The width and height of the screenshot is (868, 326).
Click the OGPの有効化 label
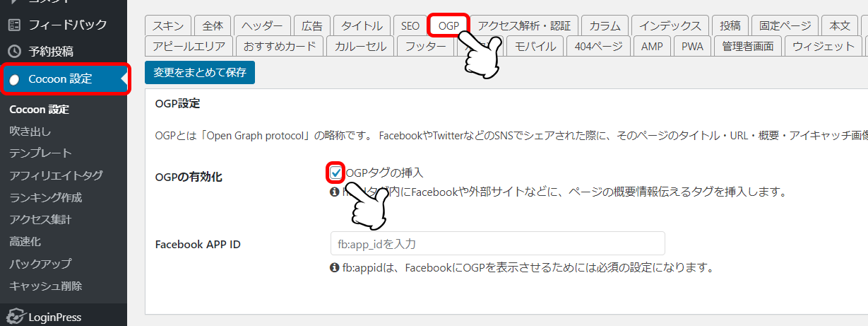coord(189,177)
